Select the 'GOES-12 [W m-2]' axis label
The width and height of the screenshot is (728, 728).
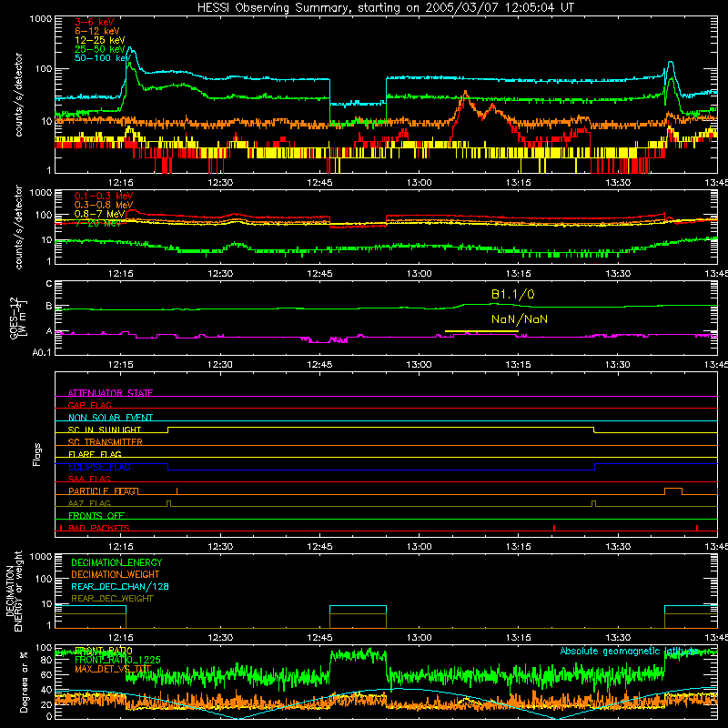click(17, 318)
